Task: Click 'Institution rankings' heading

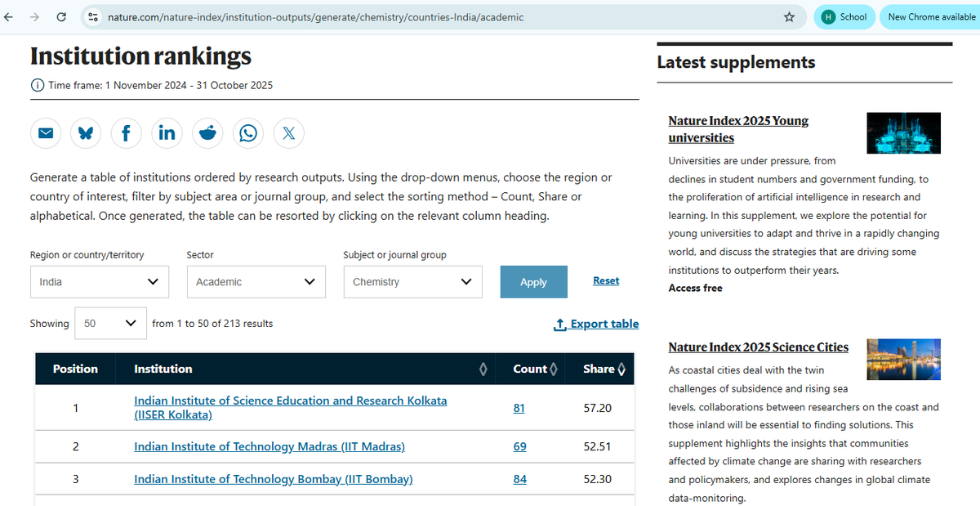Action: tap(140, 56)
